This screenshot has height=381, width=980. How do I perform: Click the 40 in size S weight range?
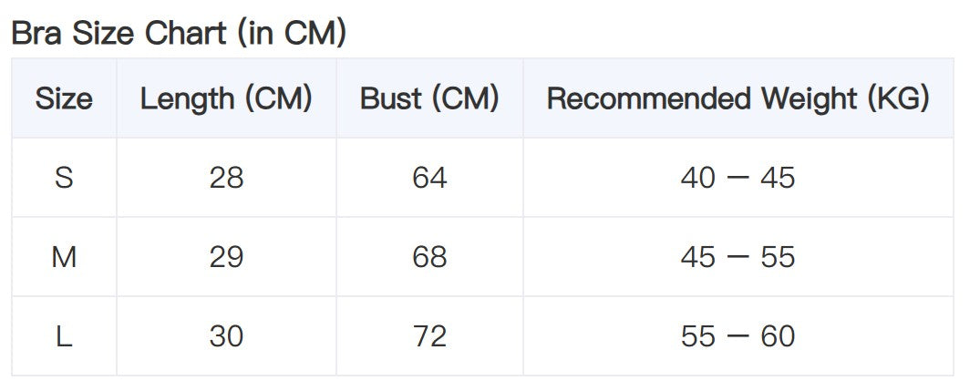click(698, 178)
